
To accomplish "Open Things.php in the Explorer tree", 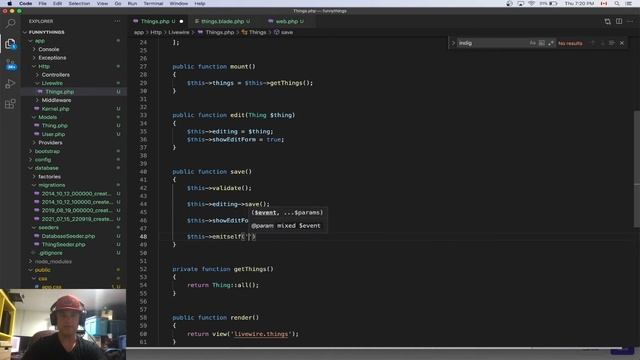I will point(60,92).
